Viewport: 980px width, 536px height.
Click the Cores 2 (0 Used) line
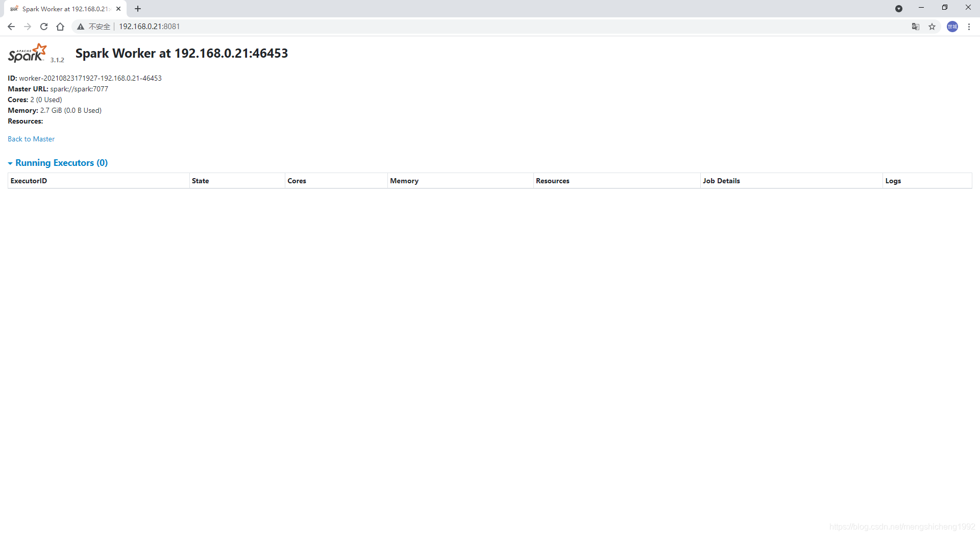[35, 100]
